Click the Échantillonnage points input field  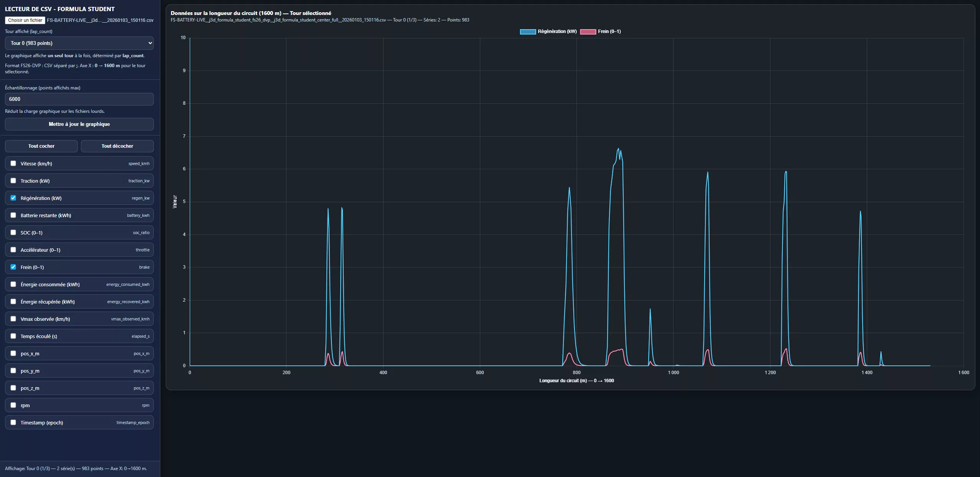pos(79,99)
